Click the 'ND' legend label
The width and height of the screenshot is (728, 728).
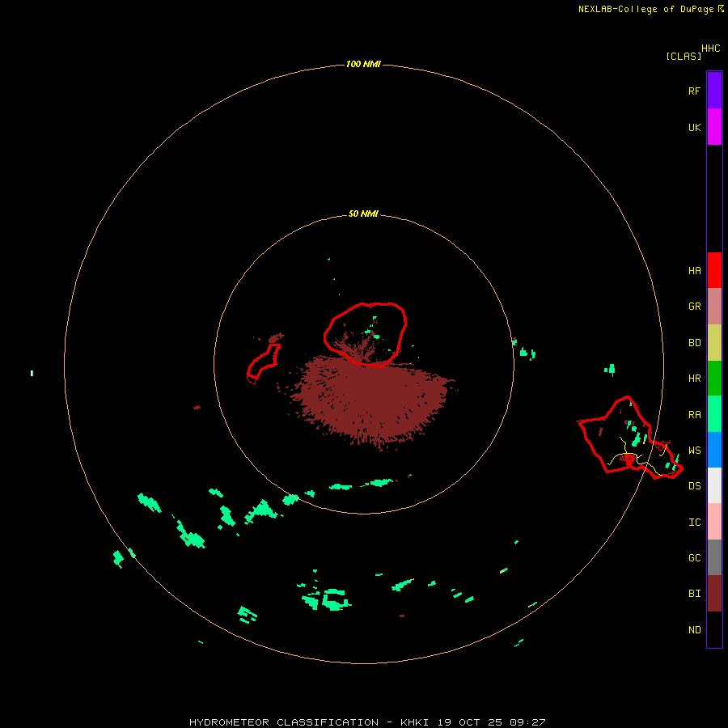(x=694, y=630)
